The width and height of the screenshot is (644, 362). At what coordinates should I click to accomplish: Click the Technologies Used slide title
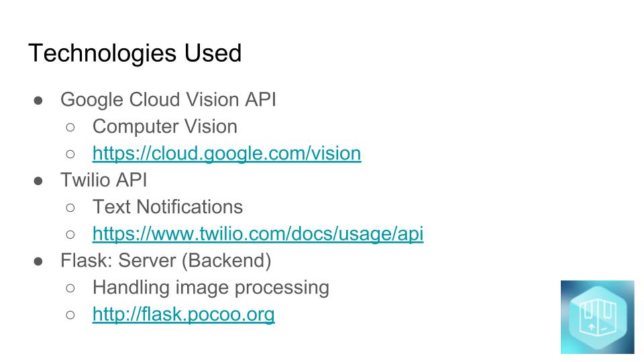coord(135,53)
